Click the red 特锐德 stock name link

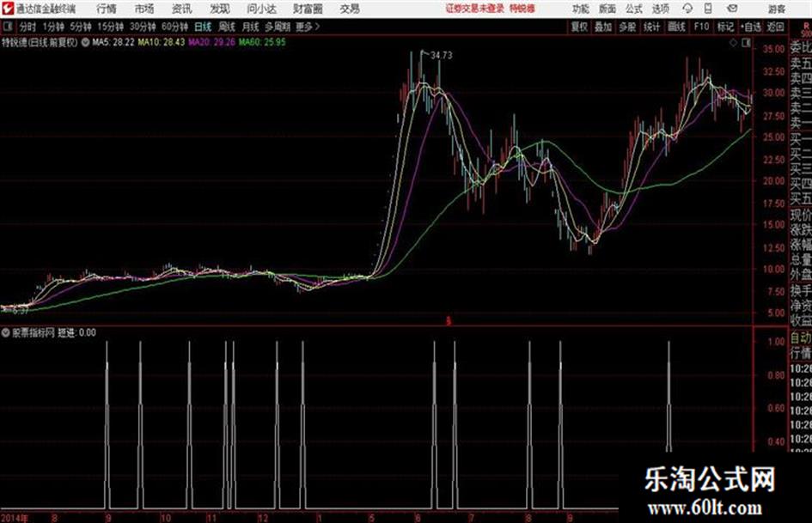522,9
